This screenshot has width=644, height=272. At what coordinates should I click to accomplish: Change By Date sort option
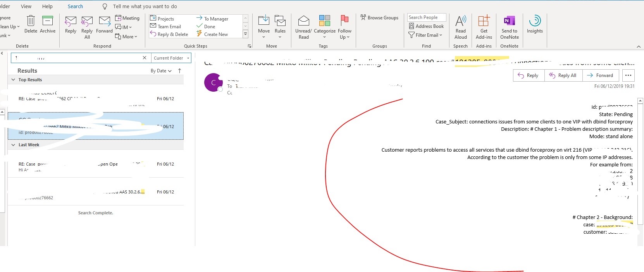(x=161, y=71)
